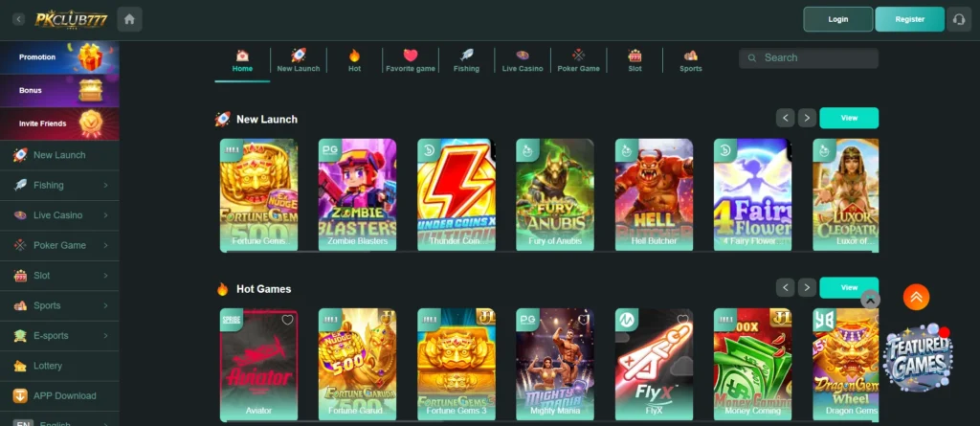Favorite the FlyX game with heart icon
The width and height of the screenshot is (980, 426).
(x=682, y=320)
